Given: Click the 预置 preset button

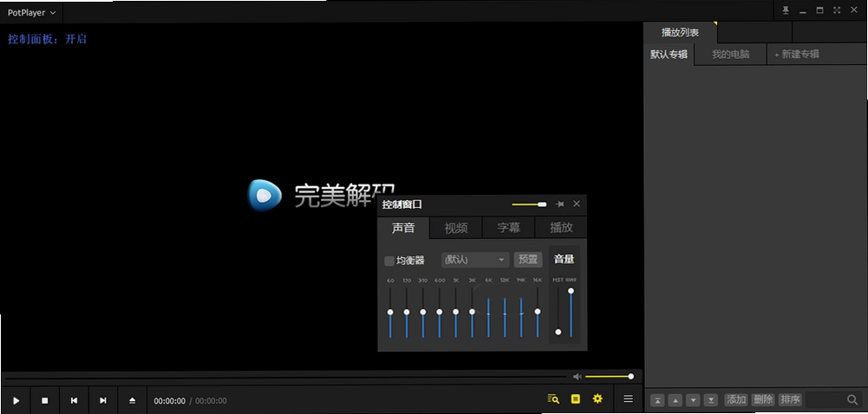Looking at the screenshot, I should (x=528, y=260).
